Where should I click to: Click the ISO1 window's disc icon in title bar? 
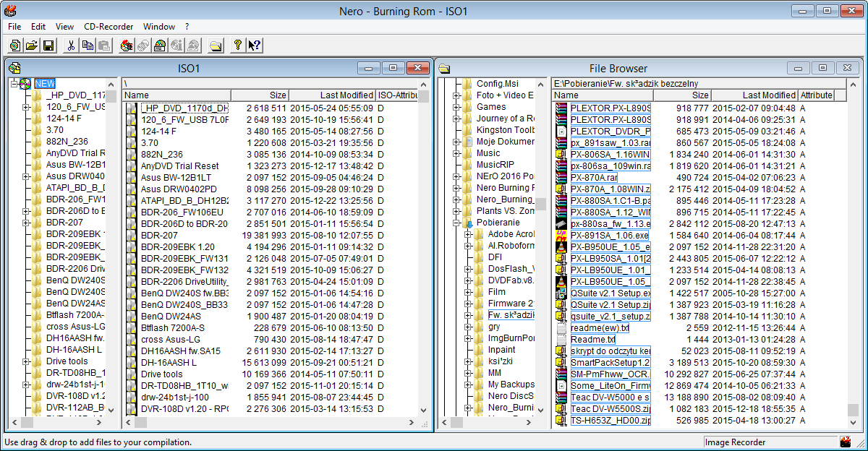[14, 68]
